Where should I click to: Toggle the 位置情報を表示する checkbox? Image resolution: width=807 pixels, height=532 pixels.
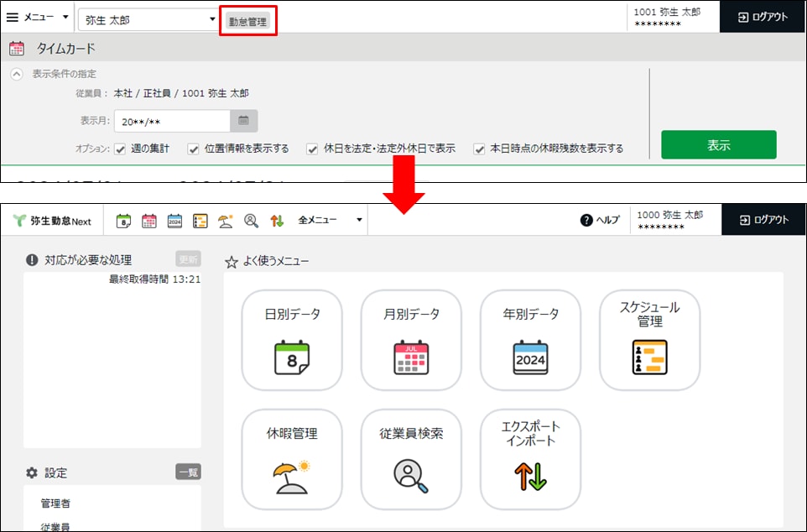[x=193, y=149]
